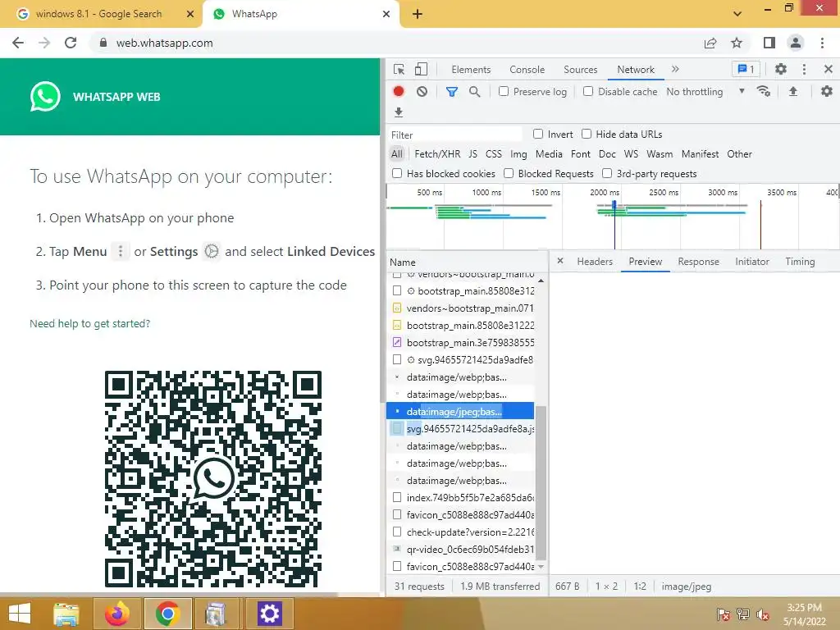Toggle the device toolbar icon

(x=421, y=70)
